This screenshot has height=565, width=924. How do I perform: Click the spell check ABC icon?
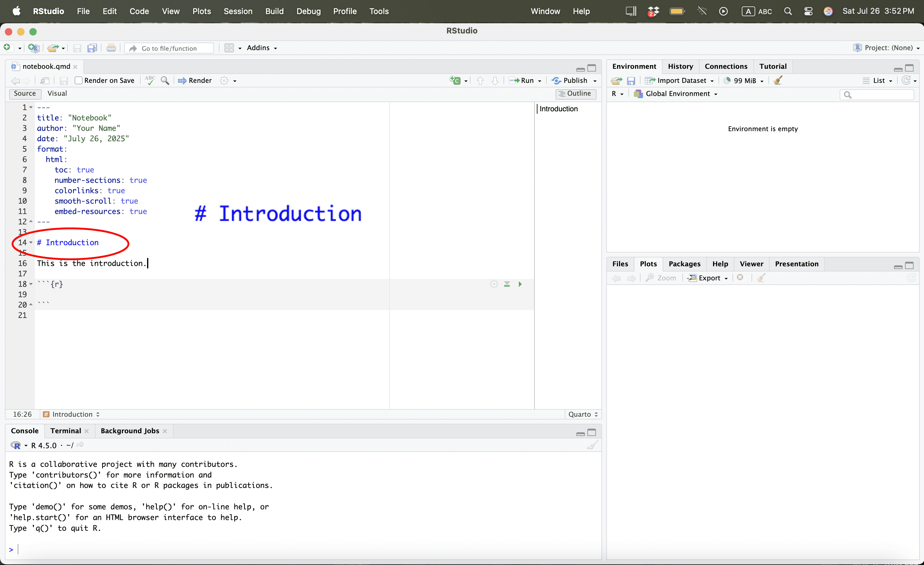pyautogui.click(x=150, y=81)
